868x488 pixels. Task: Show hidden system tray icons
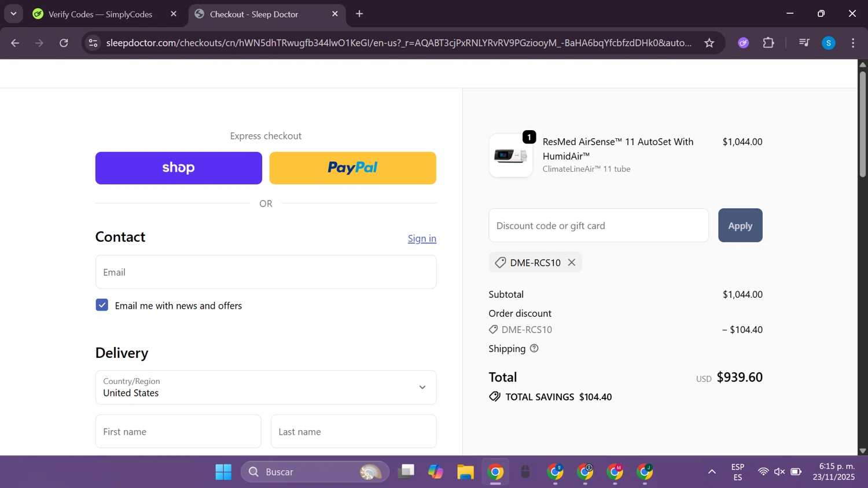(712, 472)
